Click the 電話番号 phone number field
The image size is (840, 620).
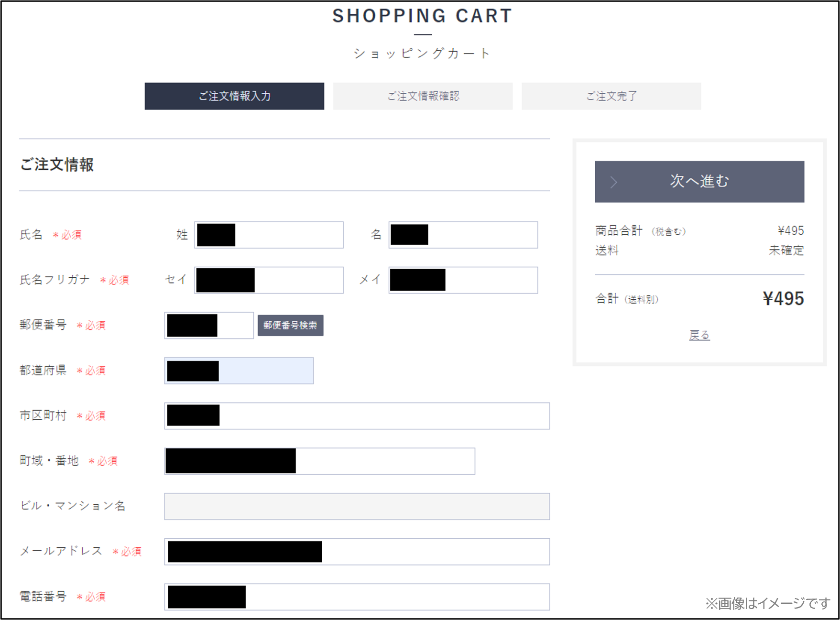pyautogui.click(x=358, y=597)
